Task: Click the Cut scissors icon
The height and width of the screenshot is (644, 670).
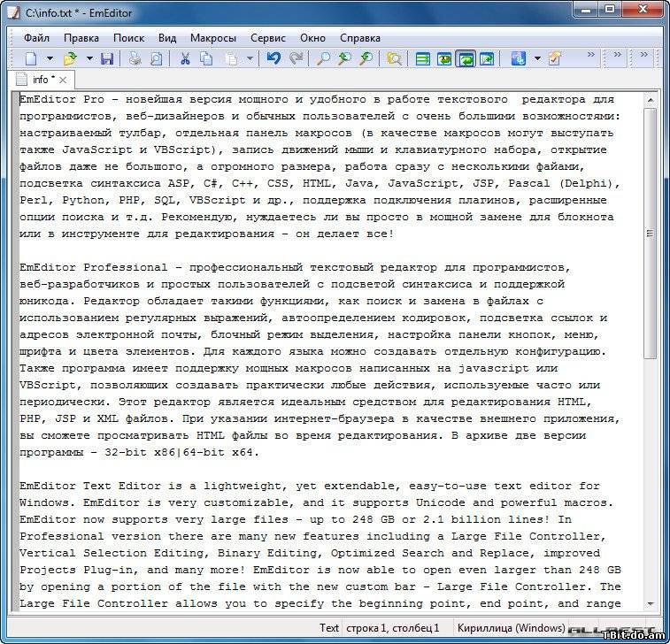Action: click(x=185, y=58)
